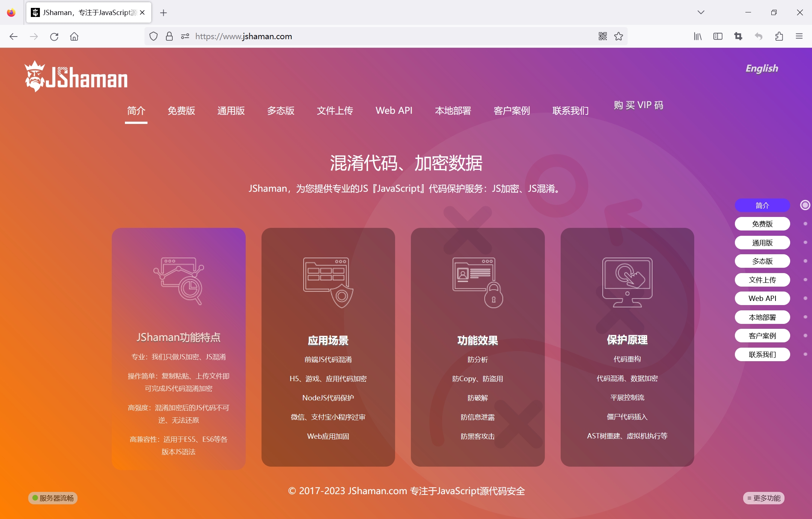
Task: Open the 客户案例 top menu item
Action: pyautogui.click(x=512, y=111)
